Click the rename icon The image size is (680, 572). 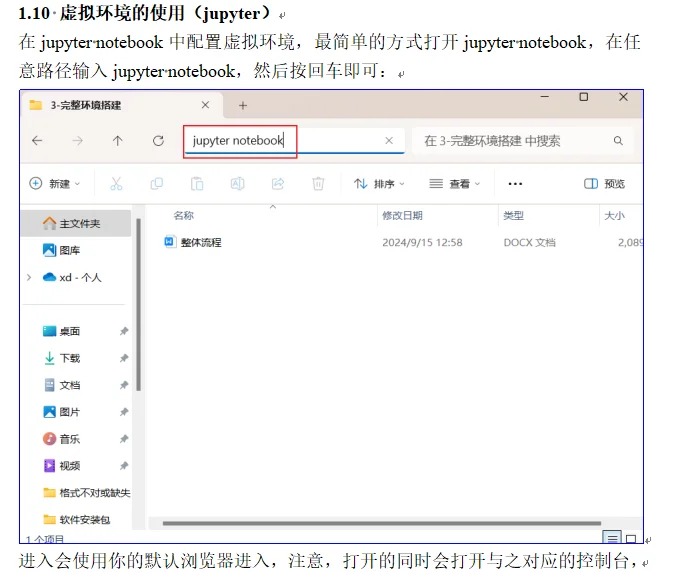tap(237, 184)
